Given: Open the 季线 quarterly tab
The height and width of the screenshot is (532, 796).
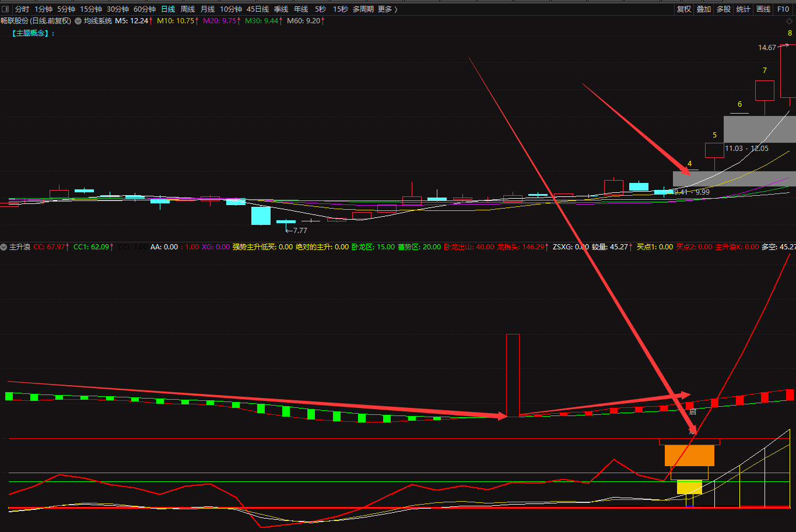Looking at the screenshot, I should (281, 9).
